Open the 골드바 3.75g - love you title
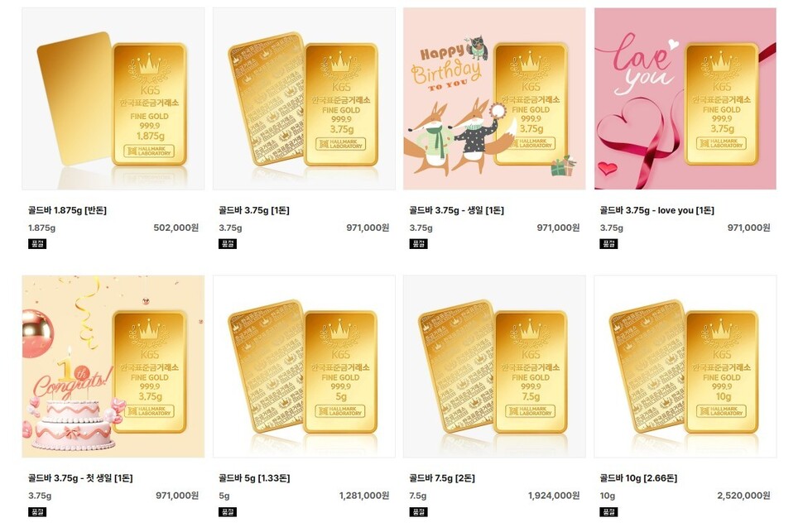 (656, 210)
